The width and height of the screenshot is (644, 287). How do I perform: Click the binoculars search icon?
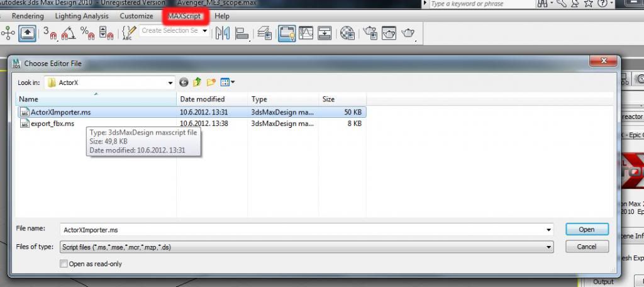tap(542, 3)
